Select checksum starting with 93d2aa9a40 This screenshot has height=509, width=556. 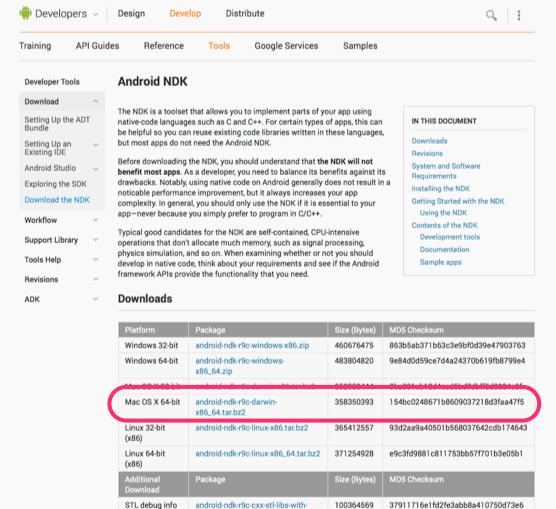point(458,428)
